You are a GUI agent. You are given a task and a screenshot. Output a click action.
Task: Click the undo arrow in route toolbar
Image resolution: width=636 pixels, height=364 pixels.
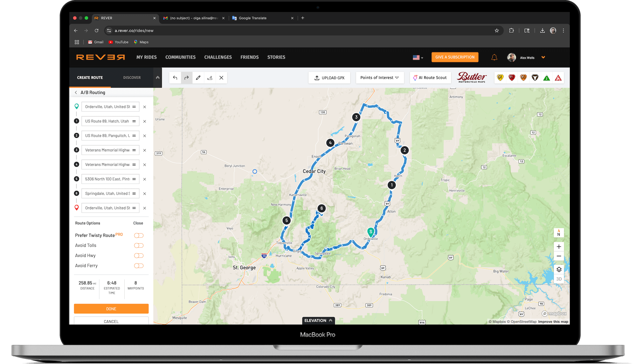pyautogui.click(x=175, y=78)
